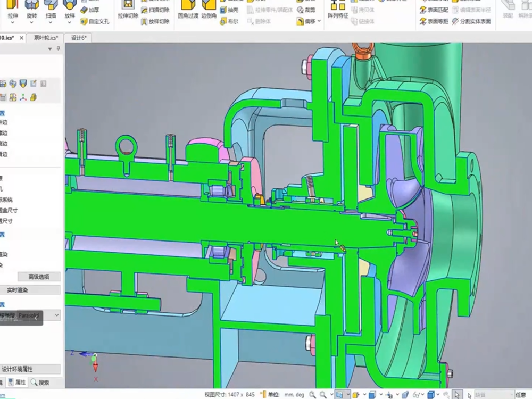The height and width of the screenshot is (399, 532).
Task: Open the Parasolid kernel type dropdown
Action: click(57, 315)
